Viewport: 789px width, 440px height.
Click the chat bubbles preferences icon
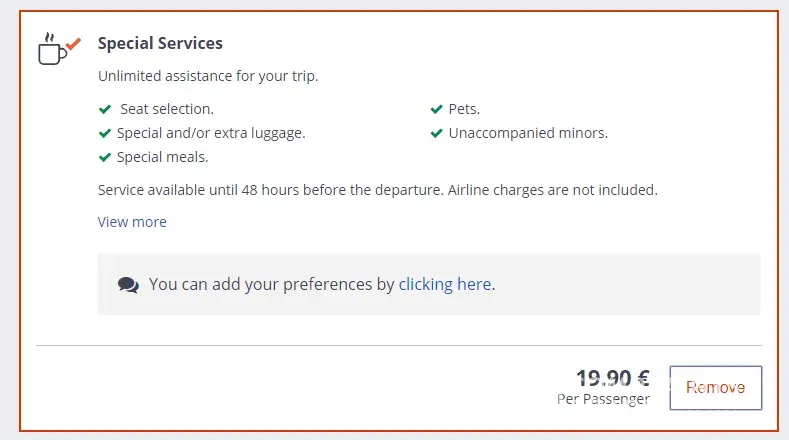[x=128, y=284]
